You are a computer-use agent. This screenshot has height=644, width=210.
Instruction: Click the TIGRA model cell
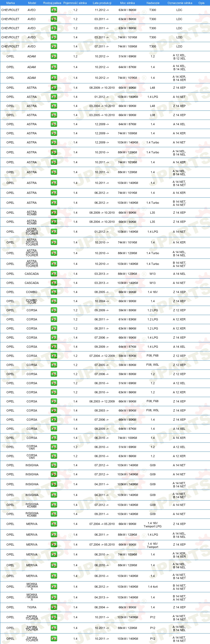pos(32,607)
